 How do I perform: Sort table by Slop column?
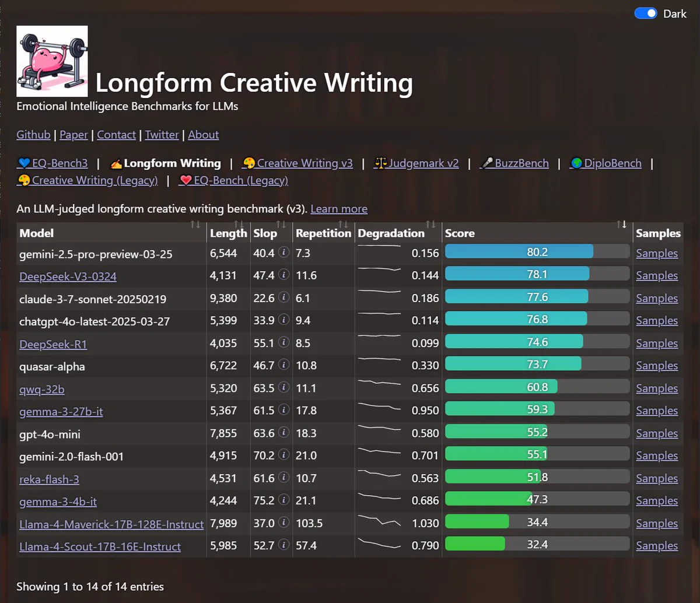[271, 233]
